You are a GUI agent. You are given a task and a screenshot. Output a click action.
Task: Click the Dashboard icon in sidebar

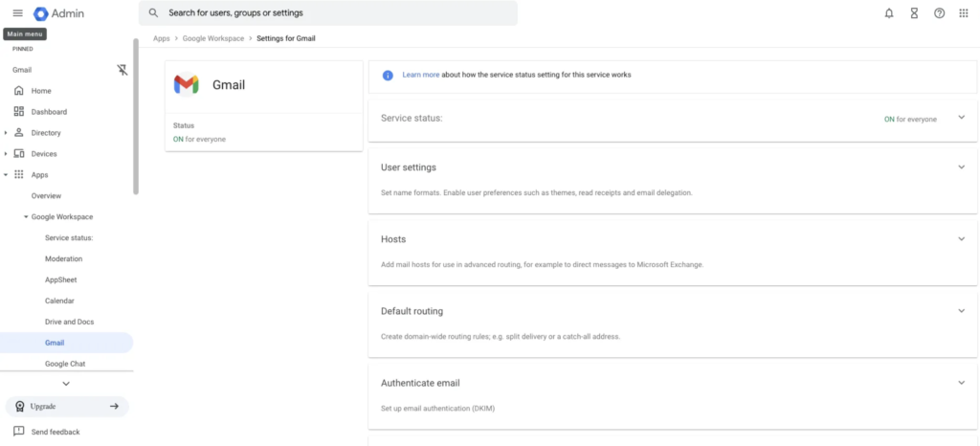point(19,112)
